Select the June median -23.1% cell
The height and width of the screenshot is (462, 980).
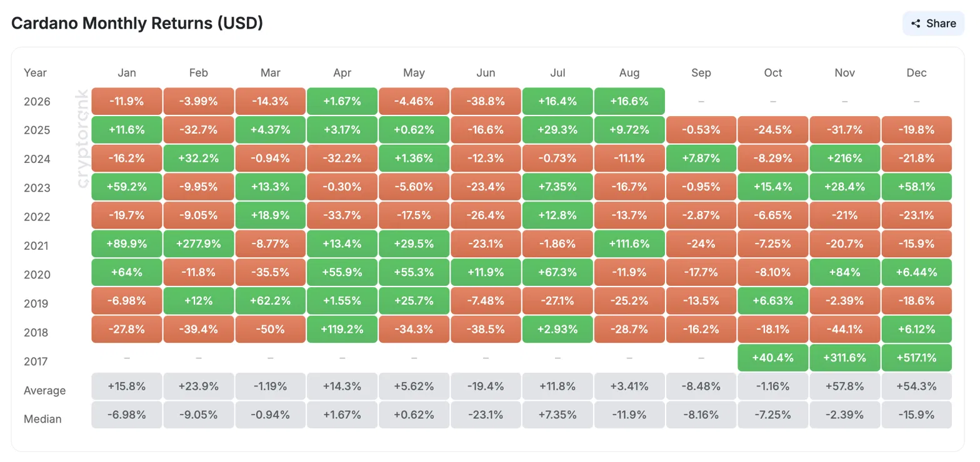point(486,415)
